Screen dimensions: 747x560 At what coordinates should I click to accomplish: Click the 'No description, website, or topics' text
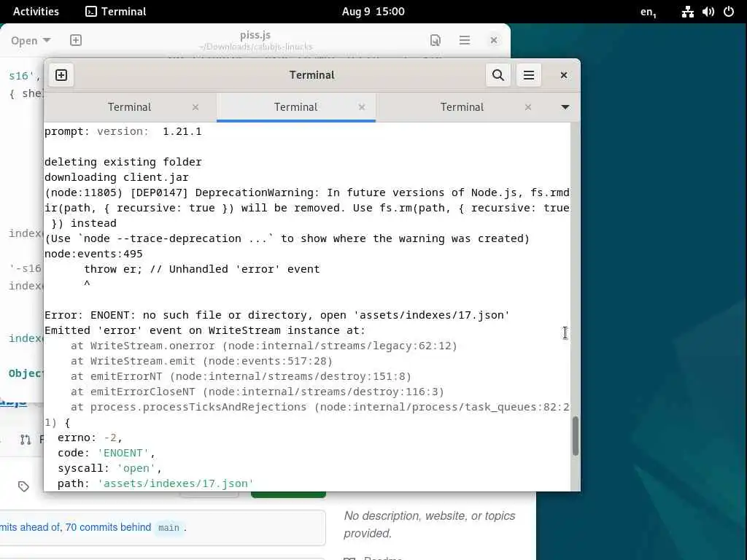pos(429,516)
